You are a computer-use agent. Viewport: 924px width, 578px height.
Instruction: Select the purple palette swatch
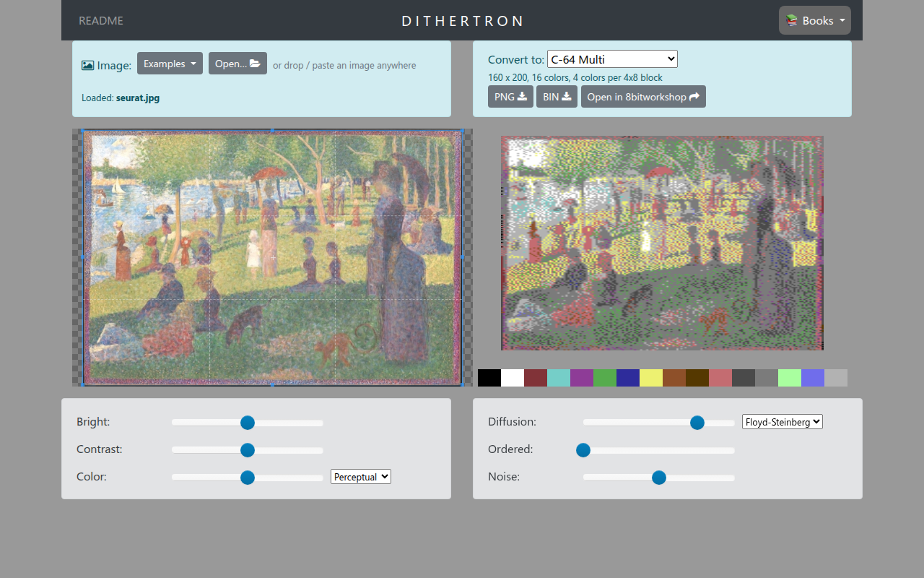click(x=582, y=378)
